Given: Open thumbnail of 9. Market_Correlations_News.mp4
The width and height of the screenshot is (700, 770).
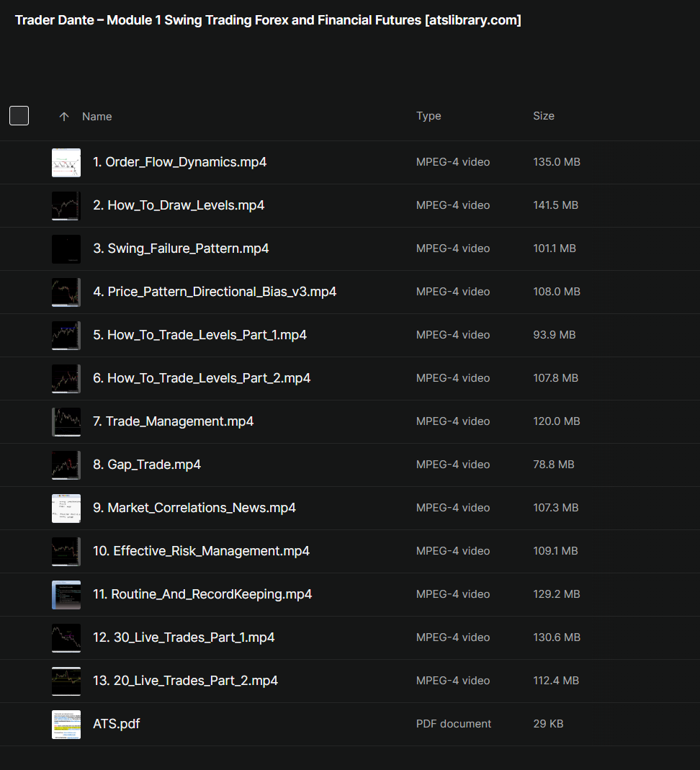Looking at the screenshot, I should 66,509.
